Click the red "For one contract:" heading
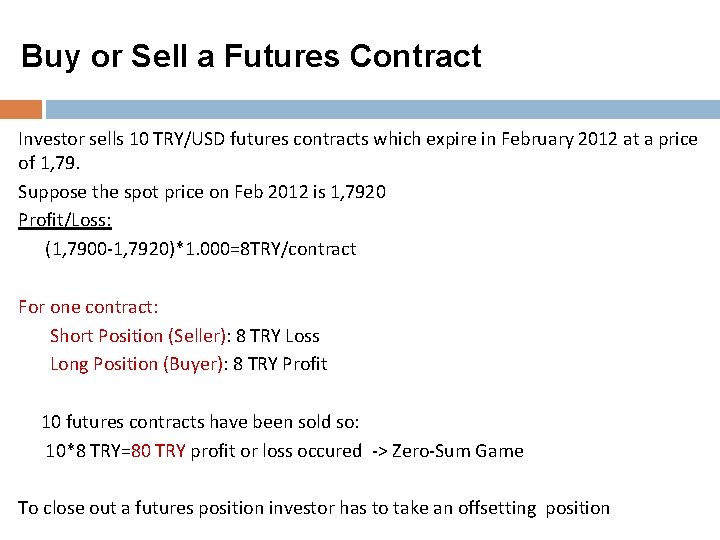720x540 pixels. point(88,307)
